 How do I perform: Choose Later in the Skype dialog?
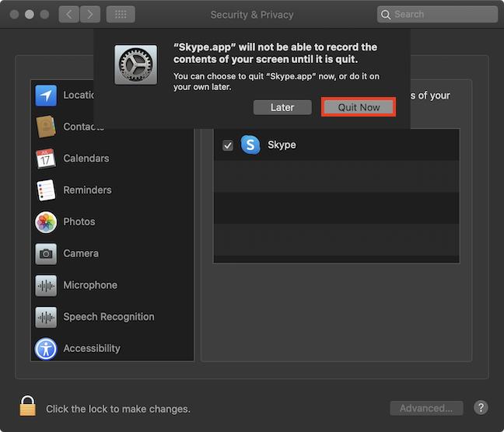tap(282, 107)
